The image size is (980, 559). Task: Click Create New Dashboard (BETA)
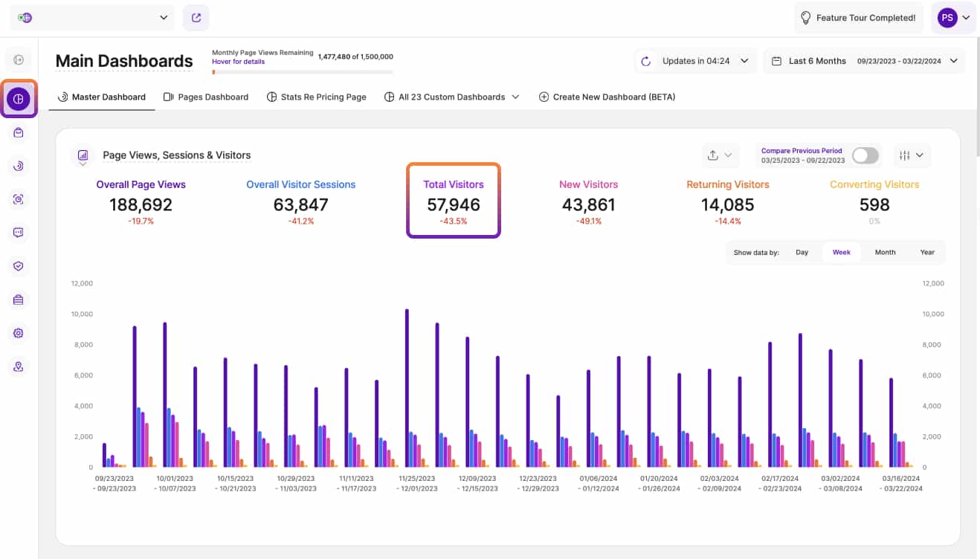tap(607, 97)
